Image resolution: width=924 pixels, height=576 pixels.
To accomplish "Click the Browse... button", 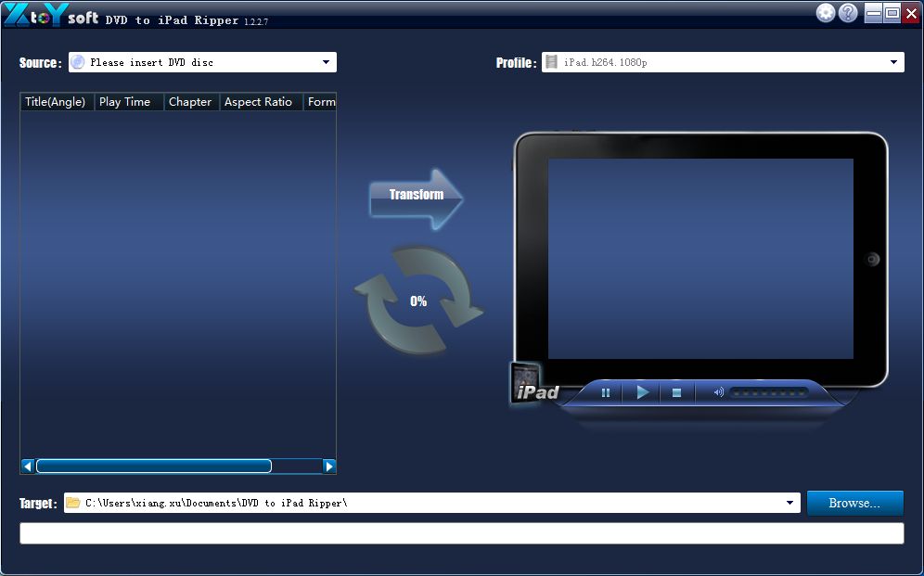I will (854, 503).
